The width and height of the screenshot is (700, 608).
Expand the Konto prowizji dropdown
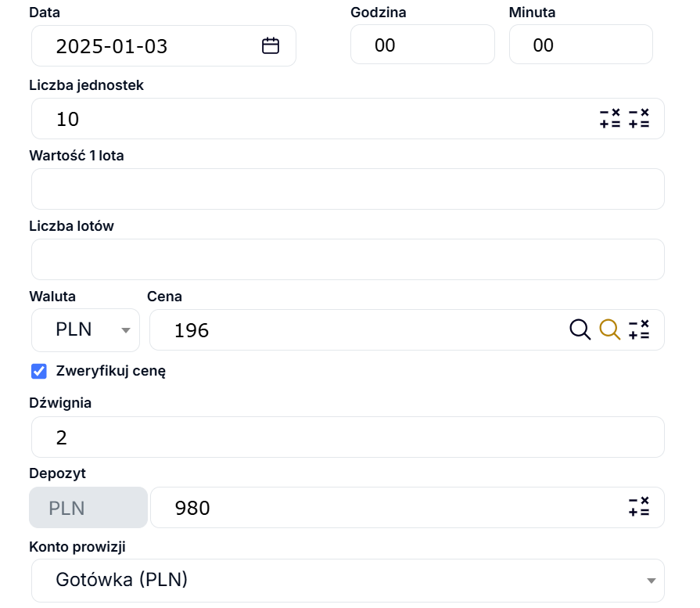coord(347,580)
